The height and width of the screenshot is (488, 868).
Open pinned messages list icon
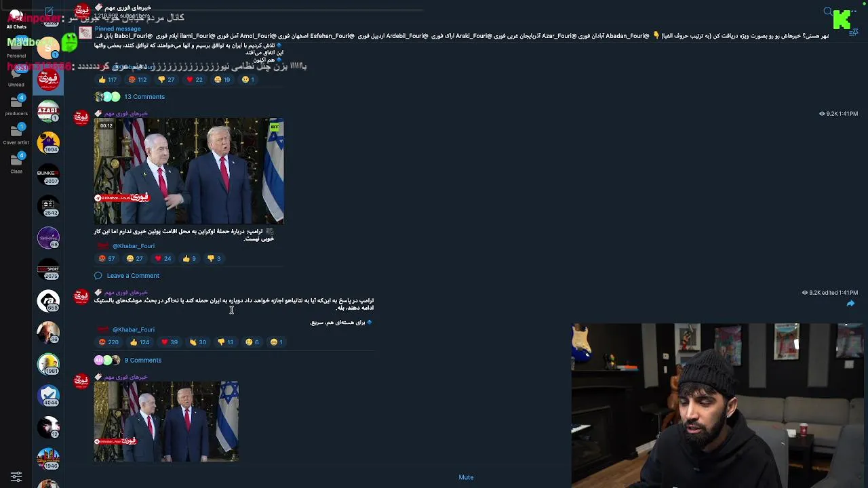click(x=853, y=33)
